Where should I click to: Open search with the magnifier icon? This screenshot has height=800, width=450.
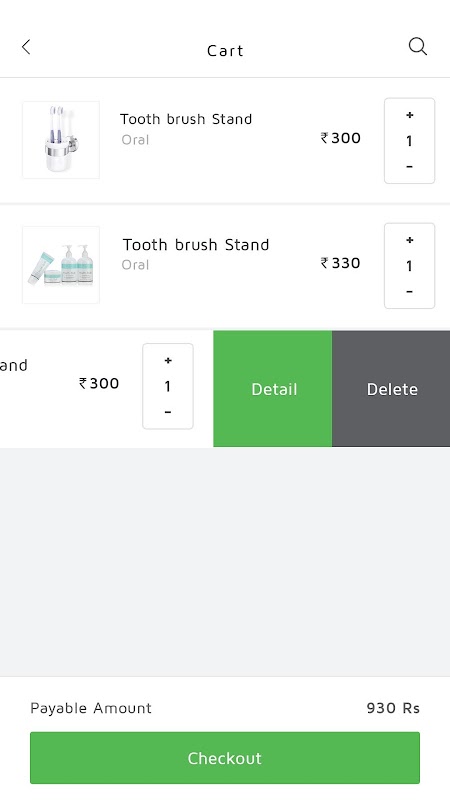click(417, 47)
